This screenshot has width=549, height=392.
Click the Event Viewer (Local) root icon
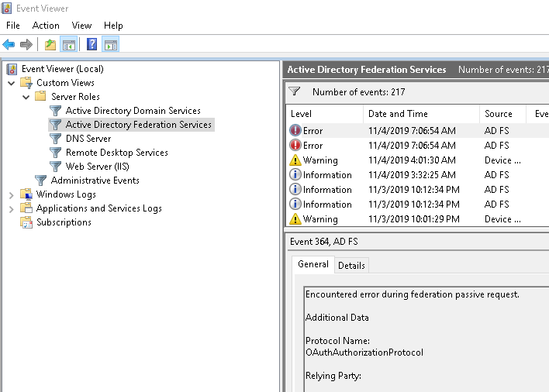[x=12, y=69]
